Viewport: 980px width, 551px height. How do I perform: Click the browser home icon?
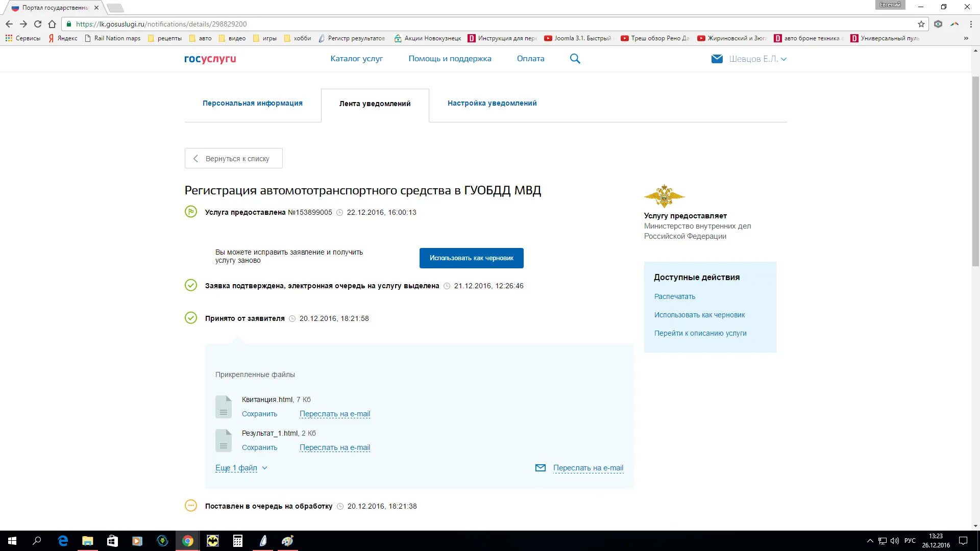[x=52, y=24]
